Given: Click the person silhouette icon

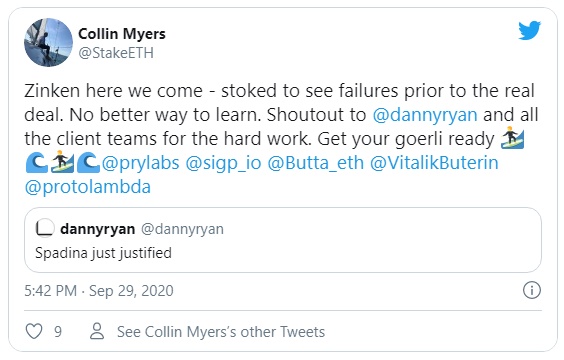Looking at the screenshot, I should click(97, 331).
